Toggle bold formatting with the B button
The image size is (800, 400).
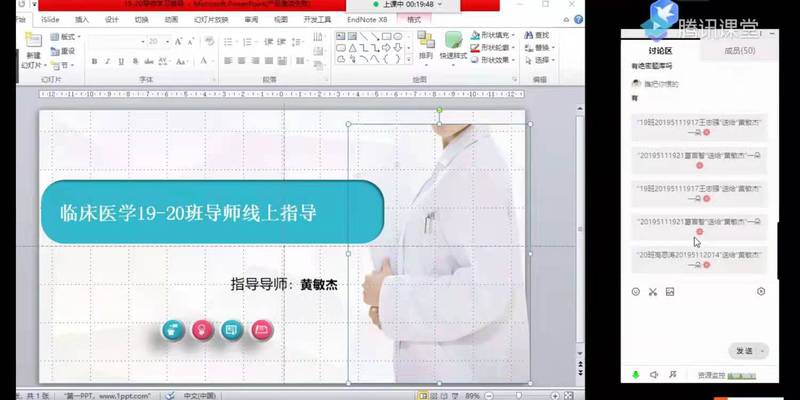click(94, 61)
